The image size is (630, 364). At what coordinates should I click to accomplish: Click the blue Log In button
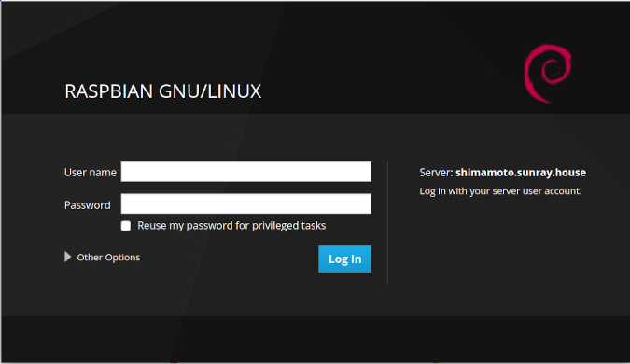click(x=344, y=259)
